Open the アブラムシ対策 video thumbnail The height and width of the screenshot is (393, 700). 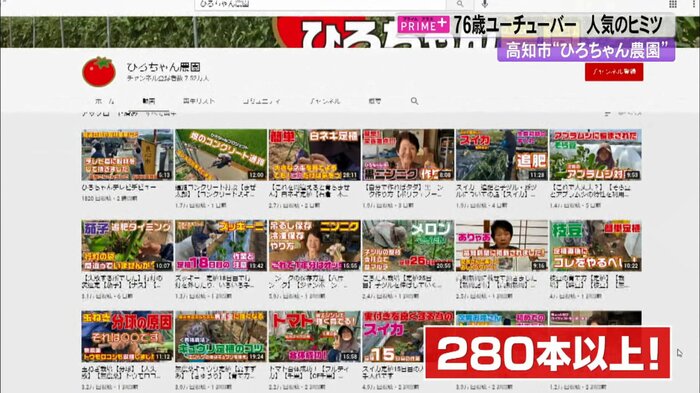click(x=595, y=155)
